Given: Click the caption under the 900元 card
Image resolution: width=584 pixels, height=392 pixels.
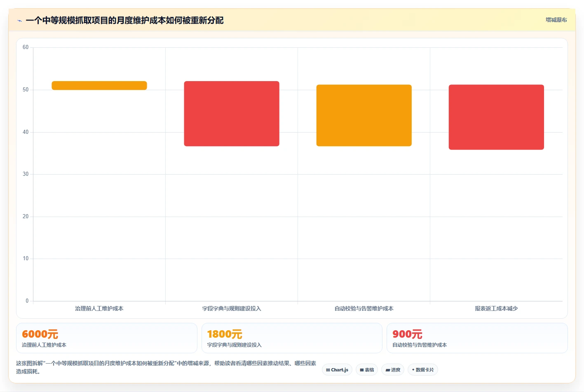Looking at the screenshot, I should 420,345.
